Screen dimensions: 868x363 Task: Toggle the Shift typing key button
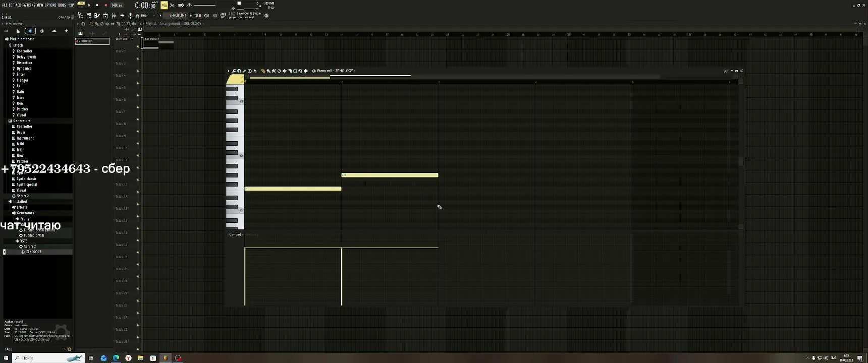[x=198, y=16]
